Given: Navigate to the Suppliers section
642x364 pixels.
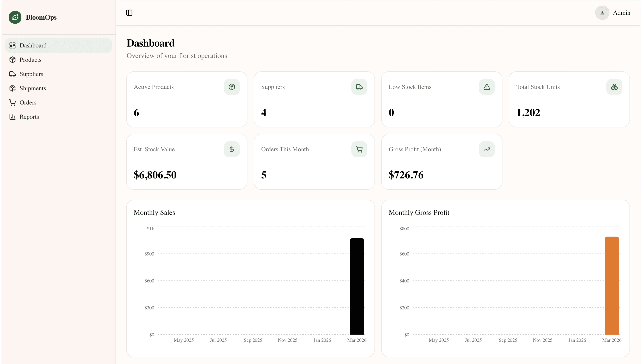Looking at the screenshot, I should tap(31, 74).
